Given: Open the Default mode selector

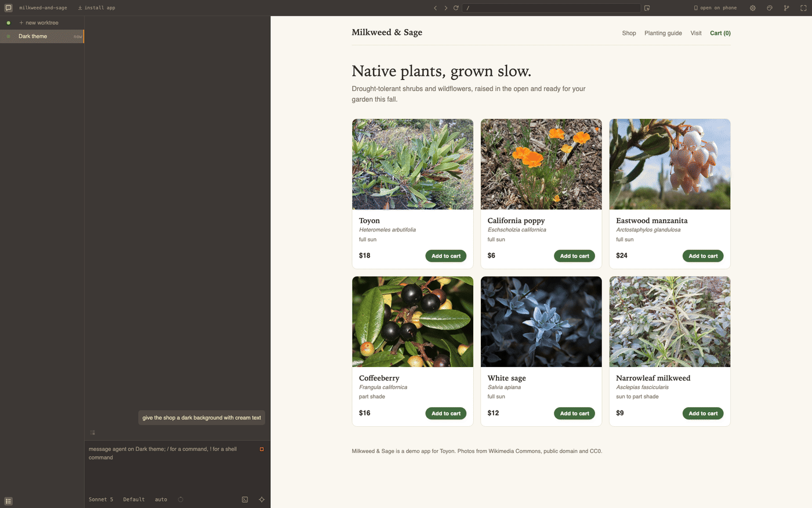Looking at the screenshot, I should pyautogui.click(x=134, y=499).
